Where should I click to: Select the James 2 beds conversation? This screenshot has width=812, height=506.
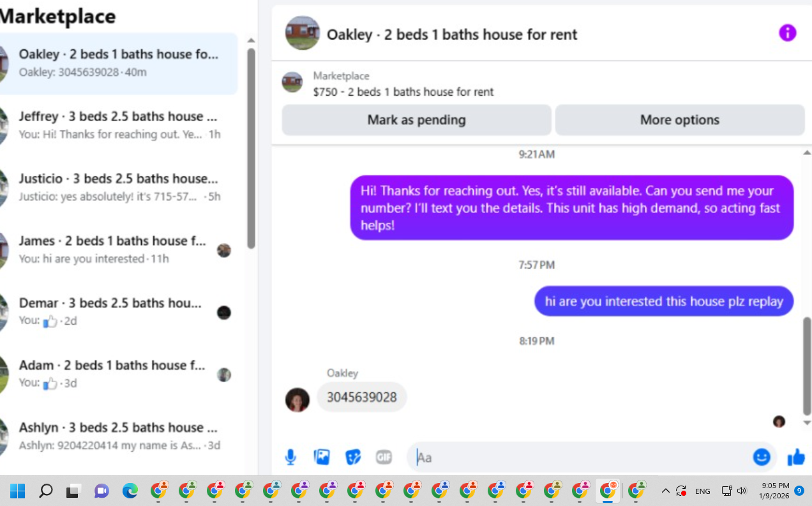click(x=119, y=249)
